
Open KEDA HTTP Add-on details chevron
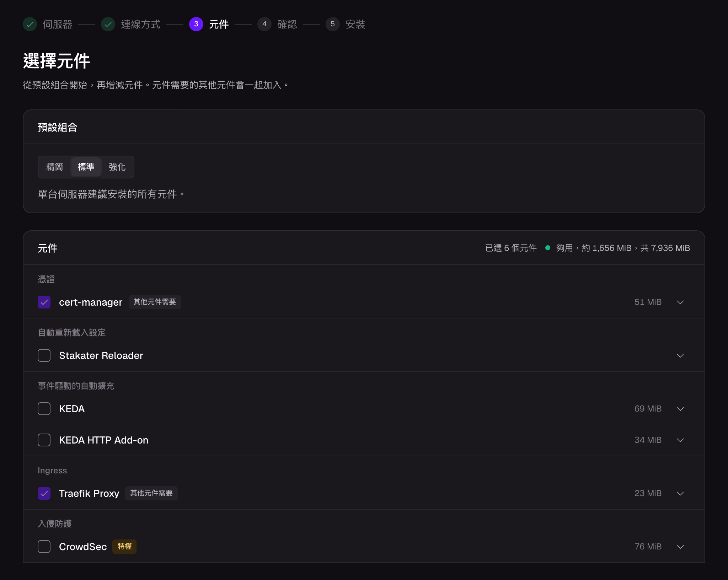(x=680, y=440)
